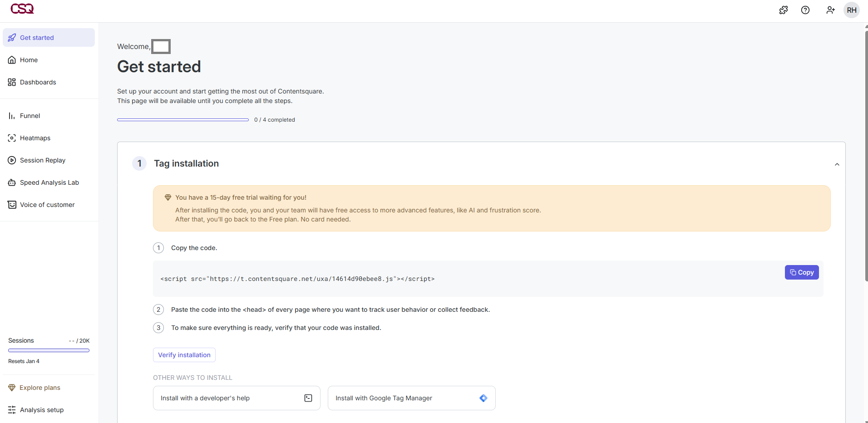This screenshot has height=423, width=868.
Task: Click the Home house icon
Action: tap(12, 60)
